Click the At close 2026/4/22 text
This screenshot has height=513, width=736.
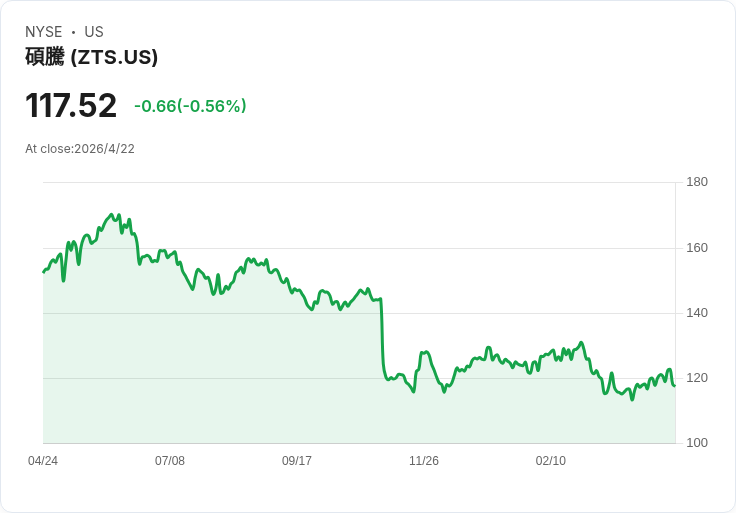pyautogui.click(x=80, y=149)
